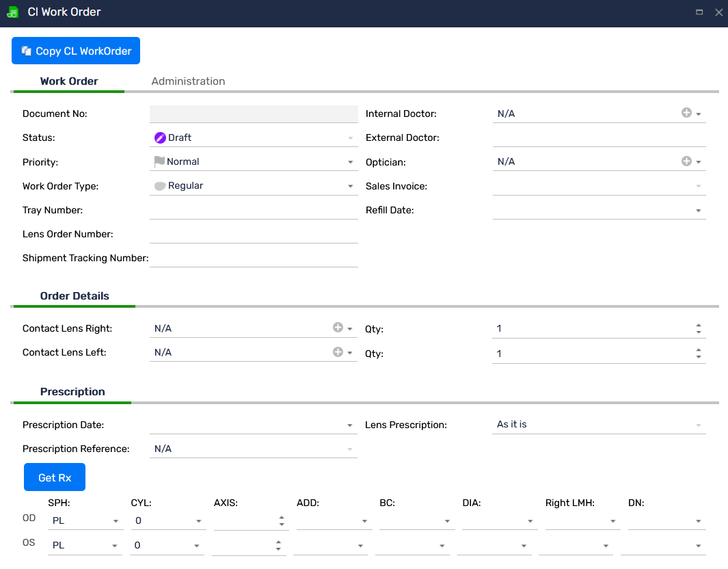Open the Priority dropdown
The image size is (728, 569).
click(351, 162)
